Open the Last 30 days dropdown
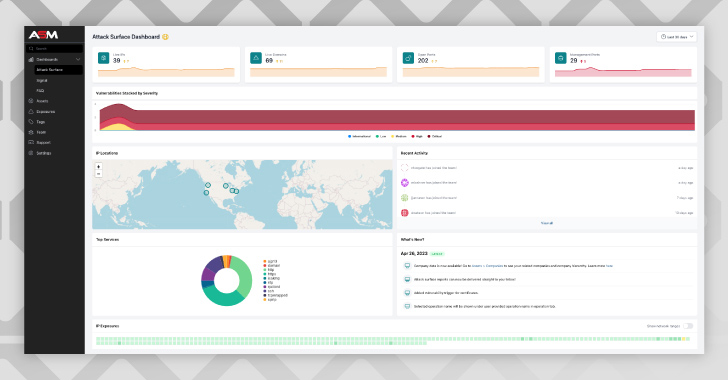Screen dimensions: 728x380 (676, 37)
